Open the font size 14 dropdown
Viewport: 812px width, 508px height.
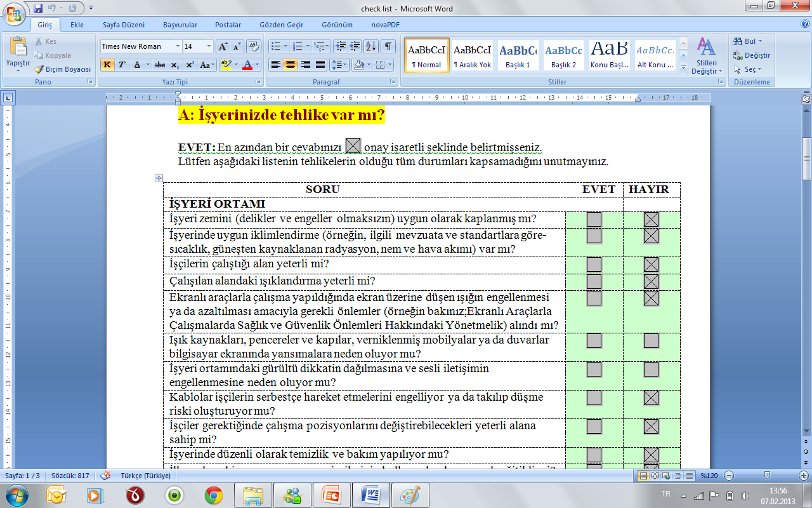tap(209, 46)
